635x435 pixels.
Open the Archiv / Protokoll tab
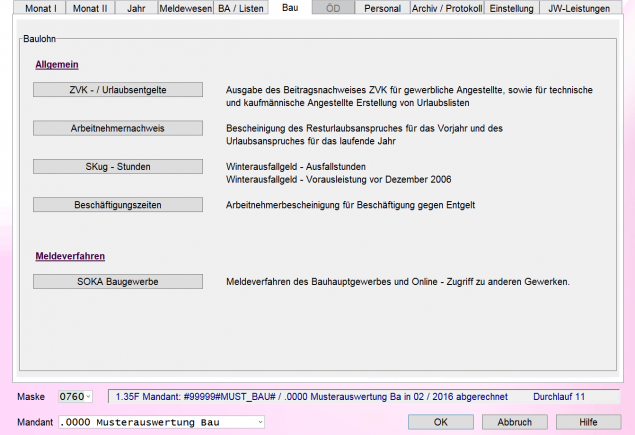pos(447,8)
